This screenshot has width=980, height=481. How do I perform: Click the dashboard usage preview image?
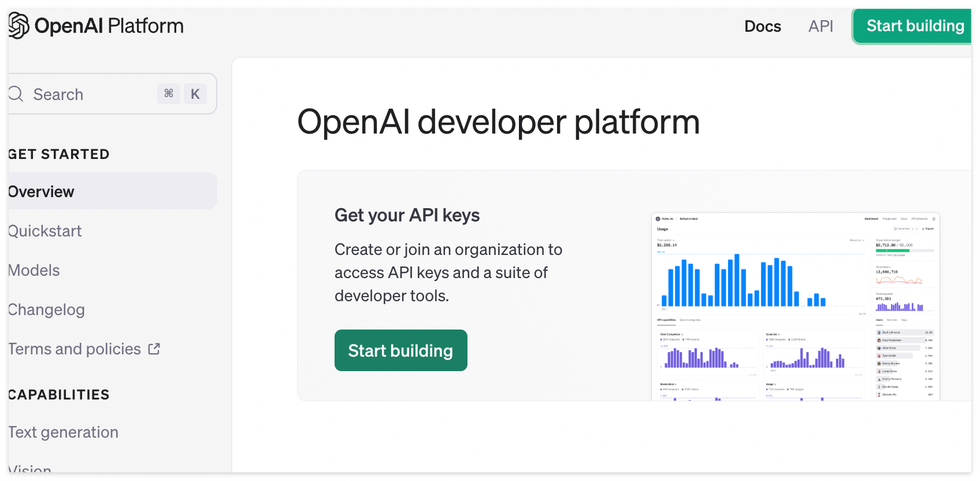795,306
